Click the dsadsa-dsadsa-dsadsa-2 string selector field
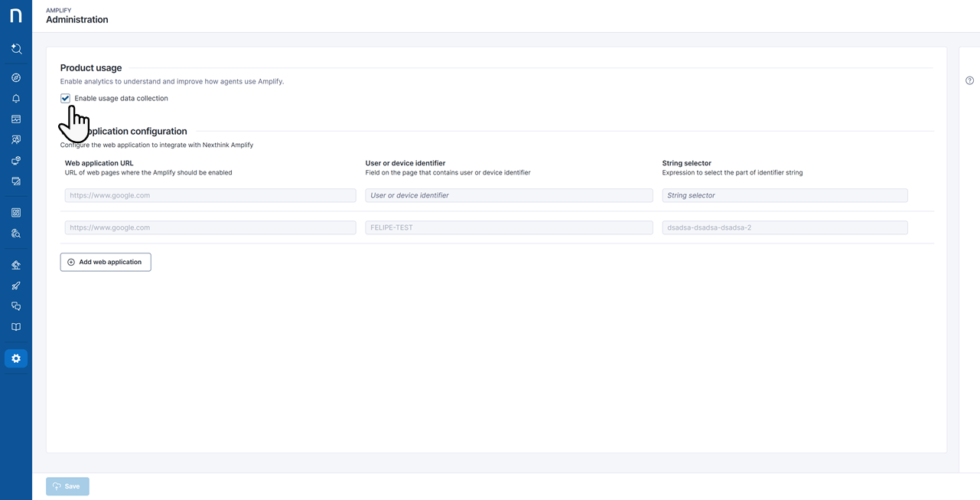This screenshot has width=980, height=500. click(784, 227)
